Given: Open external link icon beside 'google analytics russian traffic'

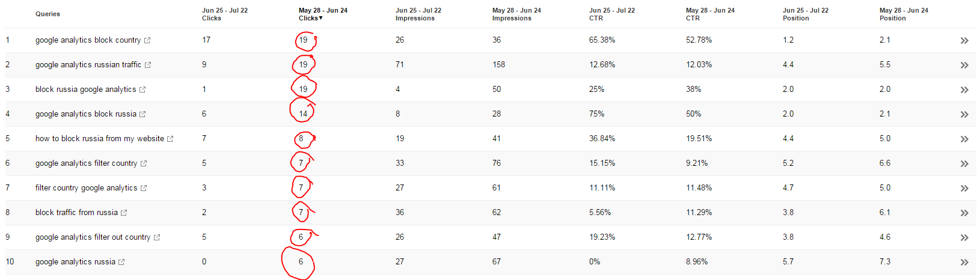Looking at the screenshot, I should (x=148, y=65).
